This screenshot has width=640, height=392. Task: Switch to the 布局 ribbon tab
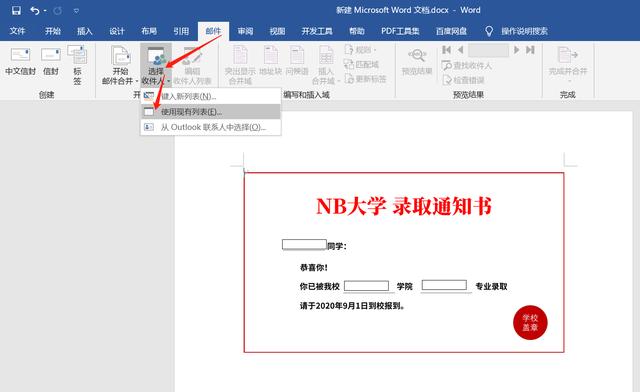pyautogui.click(x=149, y=31)
